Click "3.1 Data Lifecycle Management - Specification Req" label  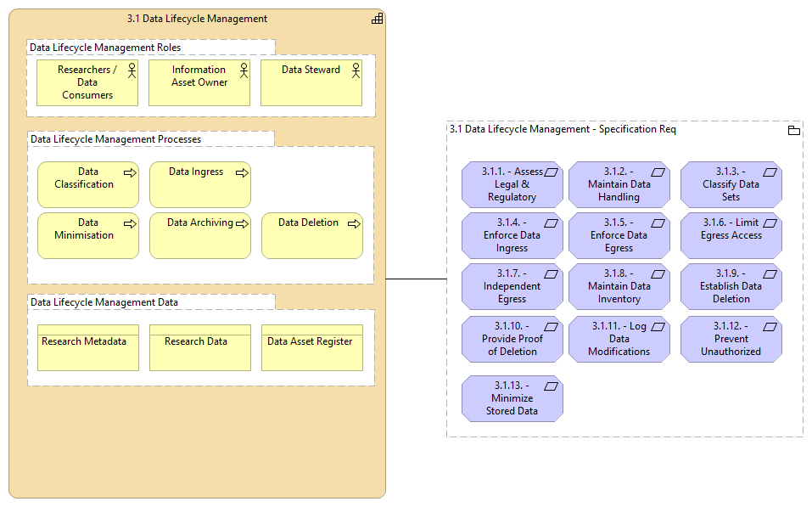563,128
